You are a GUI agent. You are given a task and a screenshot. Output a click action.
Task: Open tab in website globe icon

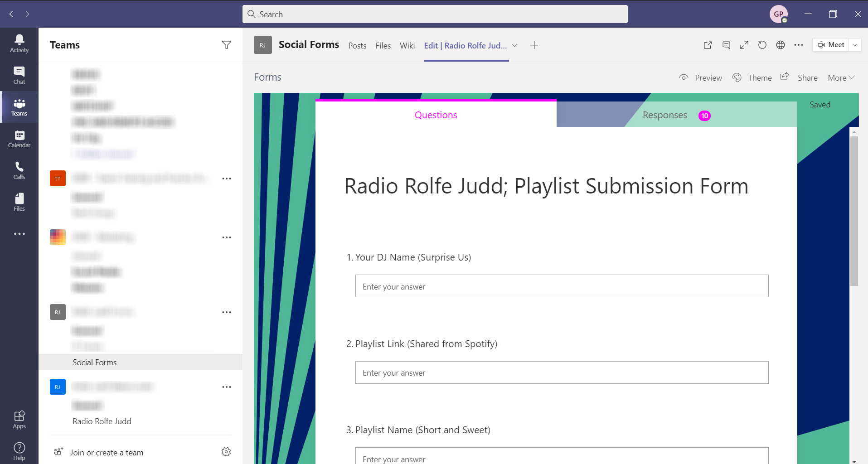[x=781, y=45]
